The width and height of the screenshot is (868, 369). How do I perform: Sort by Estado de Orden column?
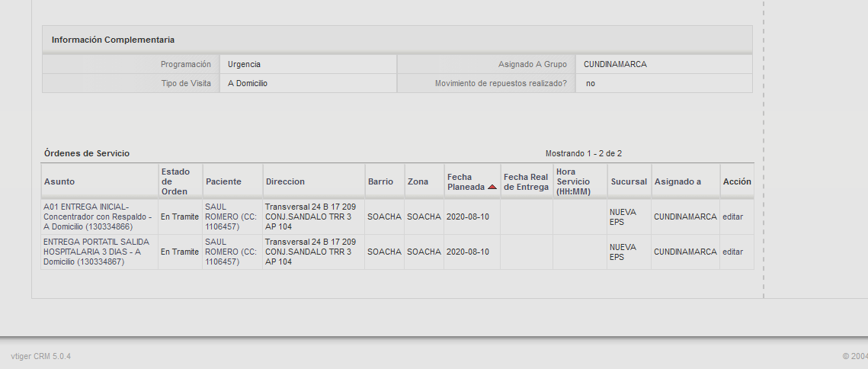click(x=175, y=181)
